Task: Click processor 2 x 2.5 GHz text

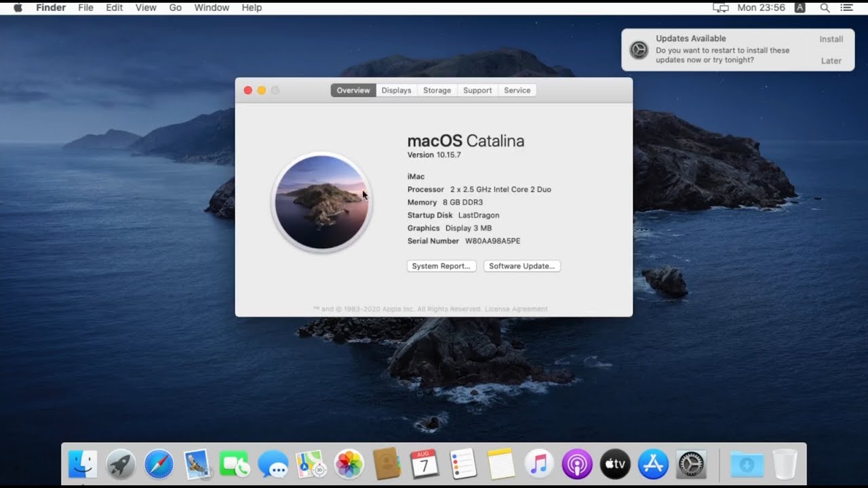Action: 500,190
